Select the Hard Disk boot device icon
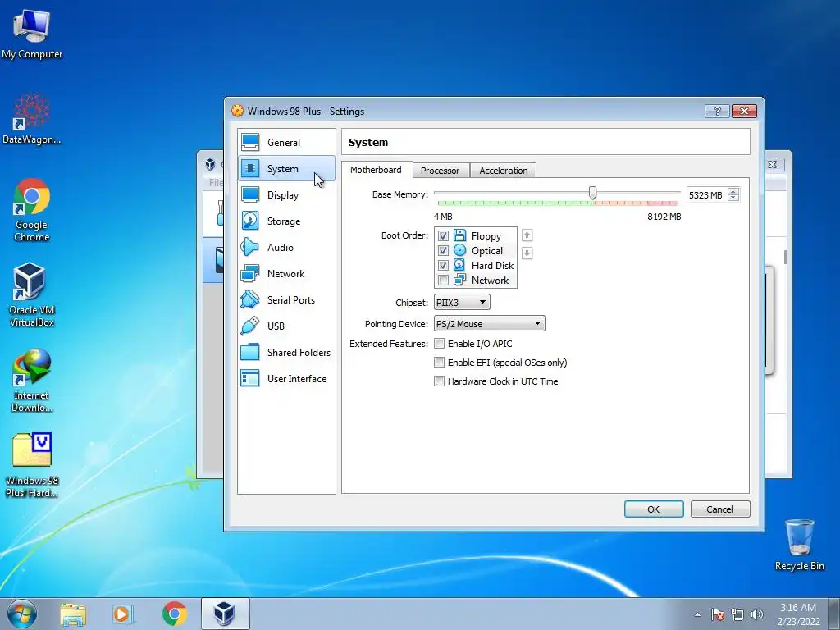Screen dimensions: 840x630 [x=459, y=265]
